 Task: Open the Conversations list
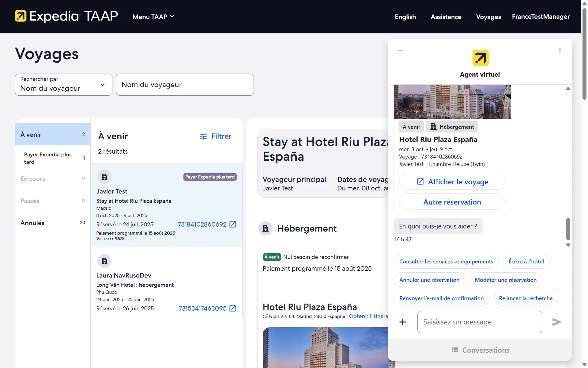(480, 350)
